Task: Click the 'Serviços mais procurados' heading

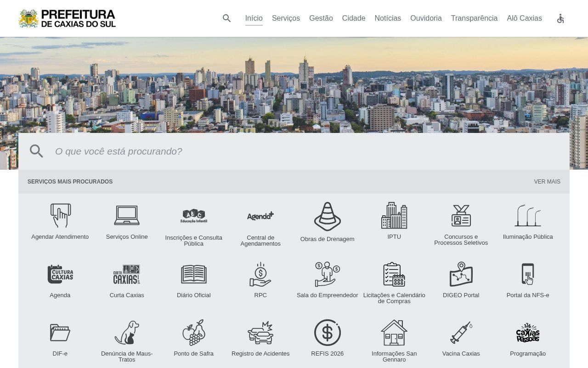Action: [70, 182]
